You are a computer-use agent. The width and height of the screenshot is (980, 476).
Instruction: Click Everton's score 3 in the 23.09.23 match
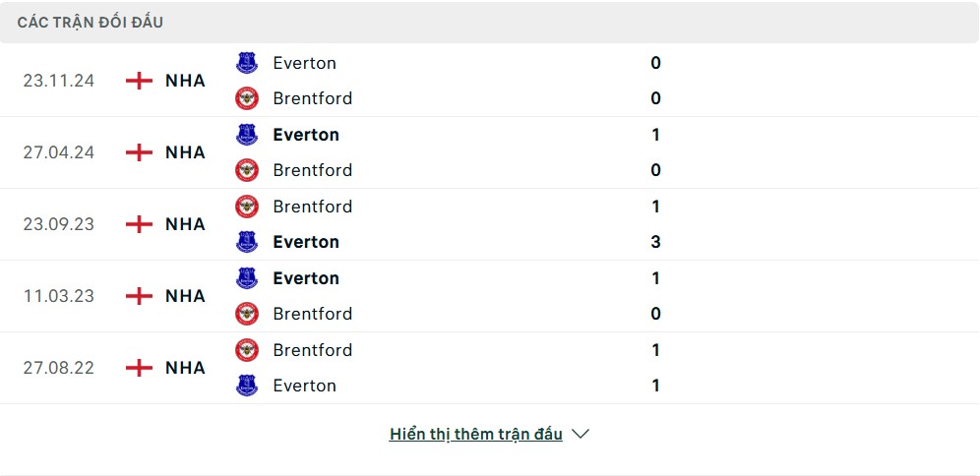tap(655, 242)
